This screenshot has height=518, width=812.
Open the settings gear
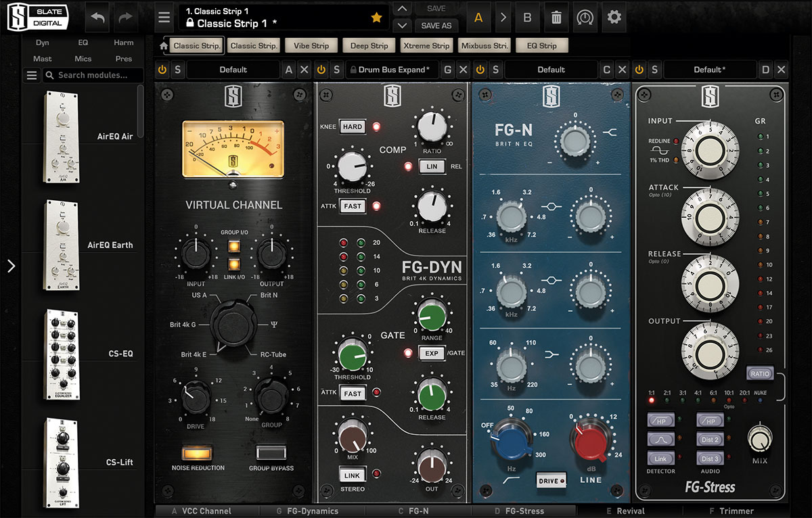point(614,17)
